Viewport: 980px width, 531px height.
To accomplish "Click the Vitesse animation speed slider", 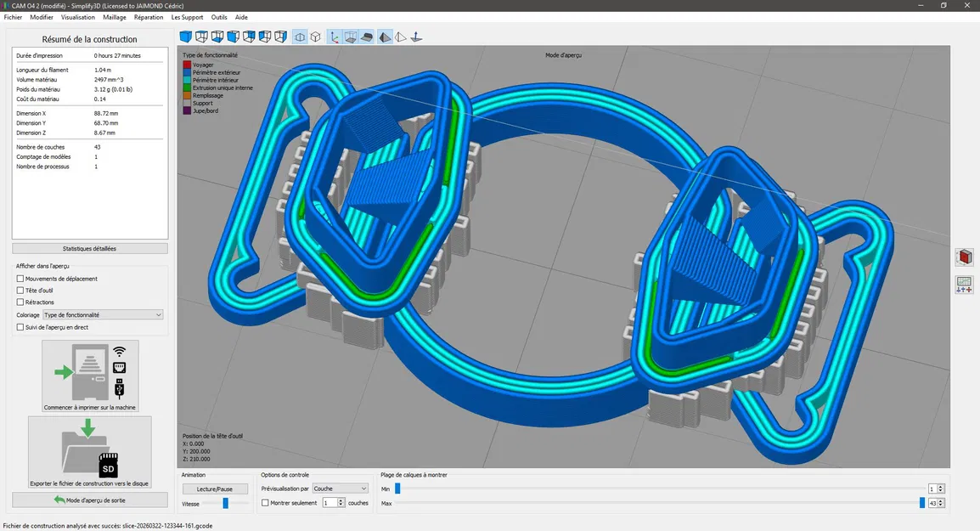I will (225, 503).
